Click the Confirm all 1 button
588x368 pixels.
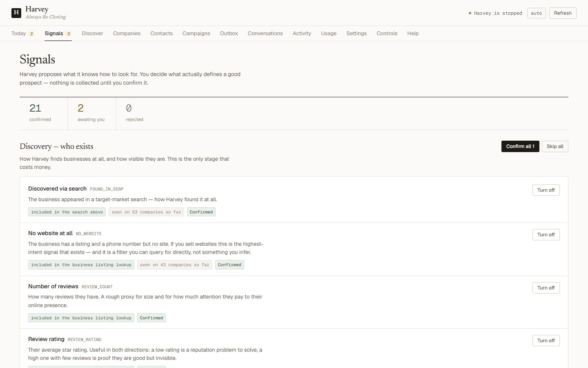coord(520,146)
